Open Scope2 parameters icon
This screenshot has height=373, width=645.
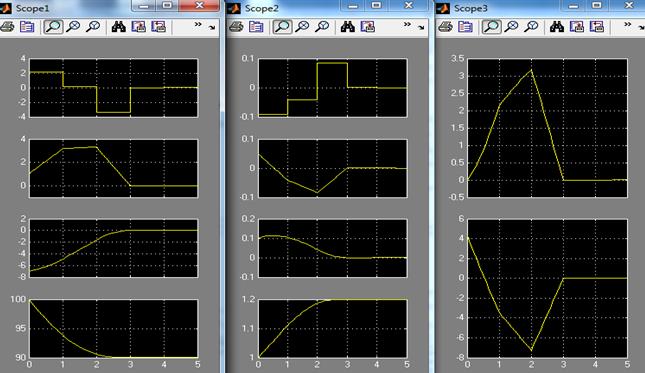256,27
